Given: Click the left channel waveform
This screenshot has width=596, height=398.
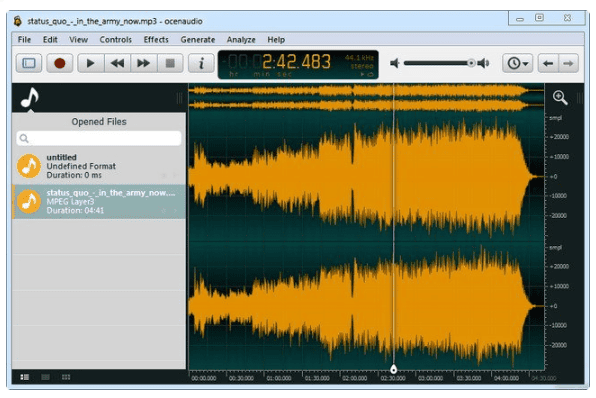Looking at the screenshot, I should tap(366, 177).
